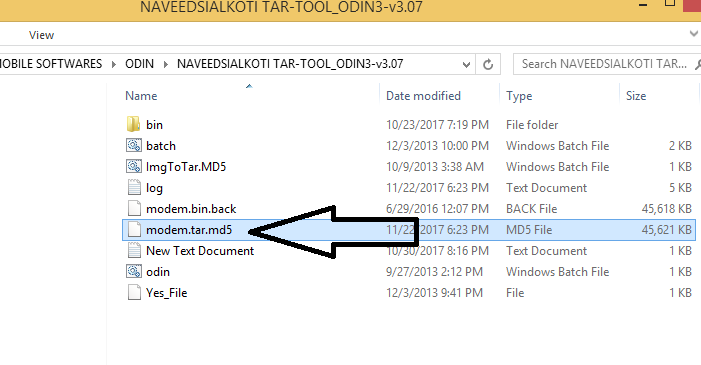Open the View ribbon tab
Viewport: 701px width, 365px height.
click(x=41, y=35)
